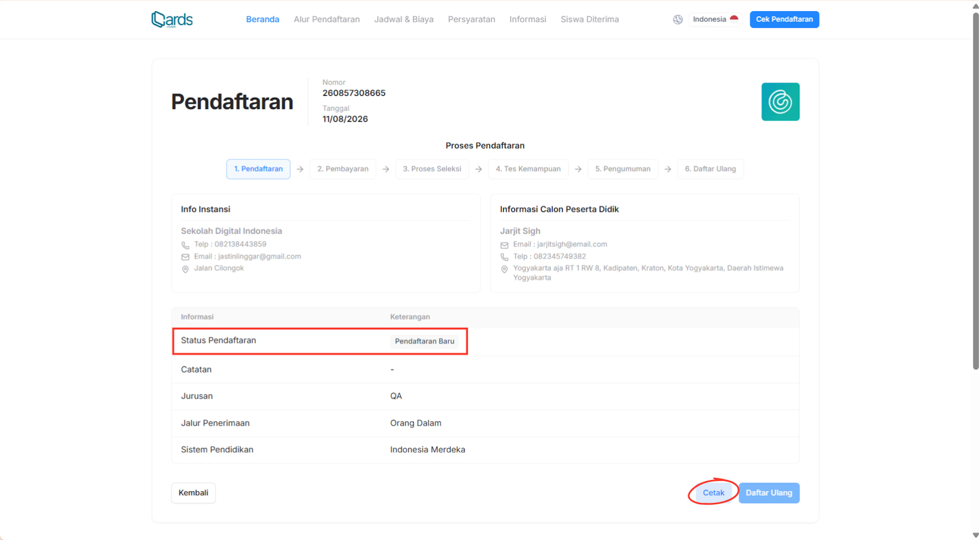Click arrow between Pengumuman and Daftar Ulang step
This screenshot has width=980, height=540.
(668, 169)
